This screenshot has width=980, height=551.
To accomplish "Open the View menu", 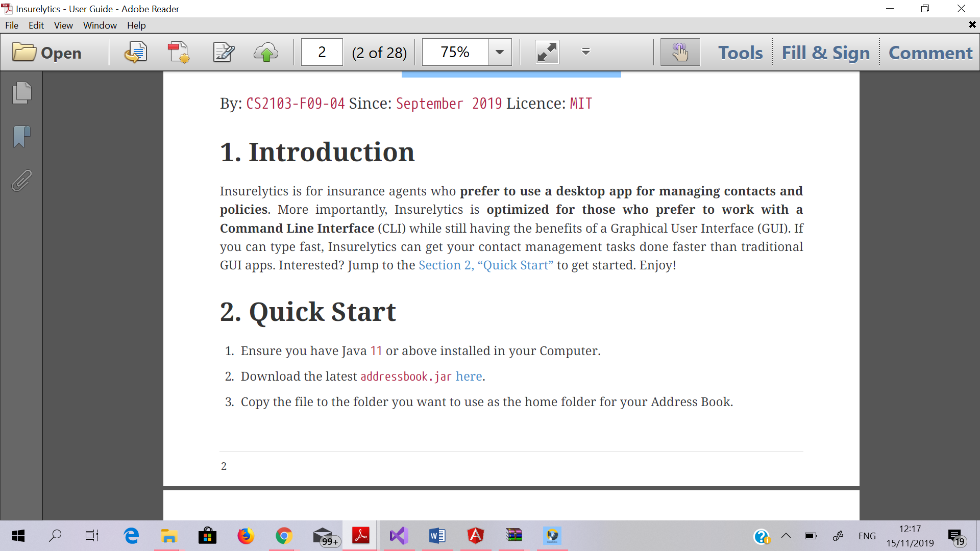I will coord(63,25).
